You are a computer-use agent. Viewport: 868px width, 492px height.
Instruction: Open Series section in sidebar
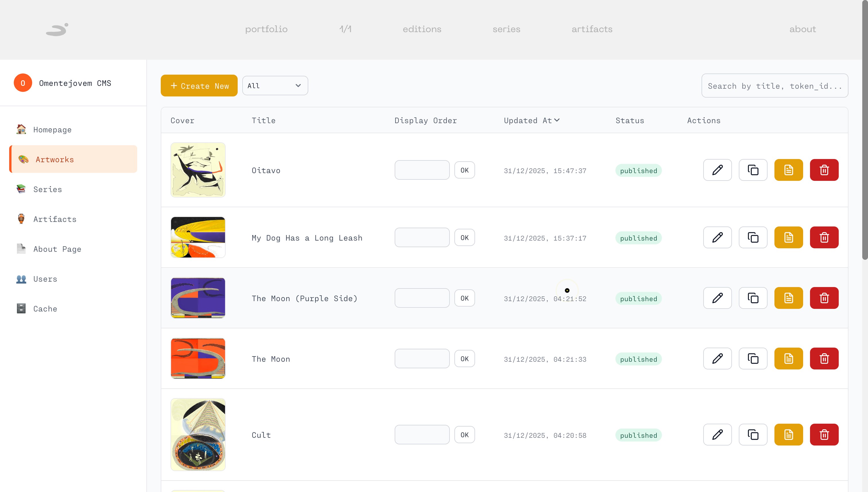[48, 189]
